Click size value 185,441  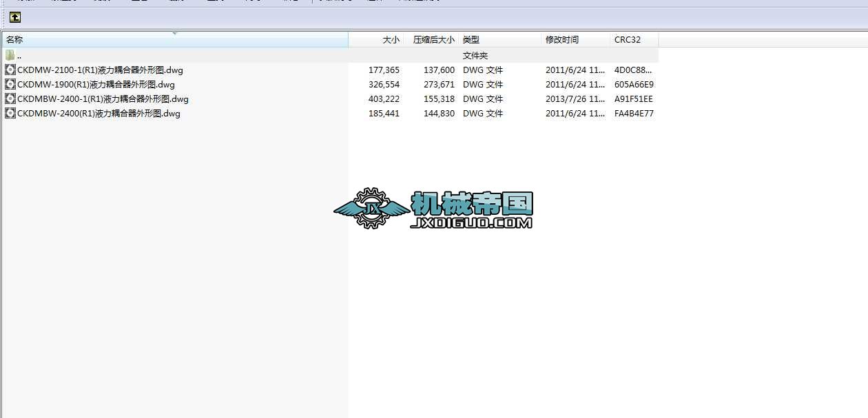click(x=384, y=113)
